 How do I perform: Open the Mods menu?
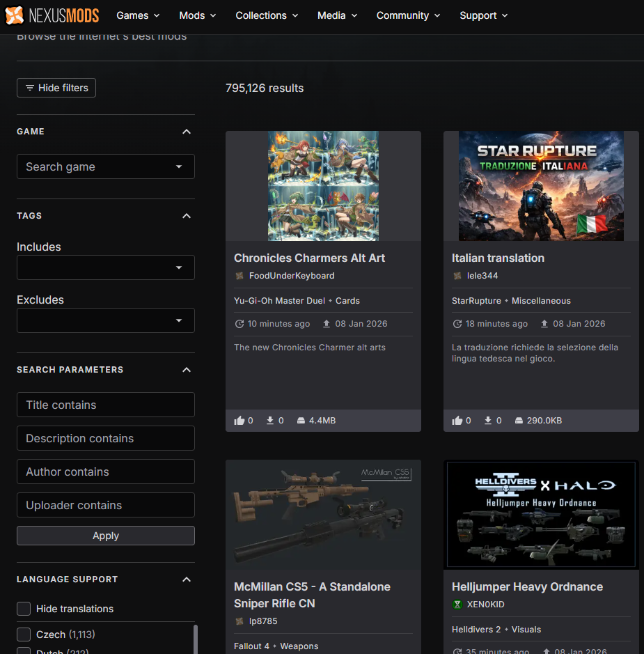tap(198, 15)
